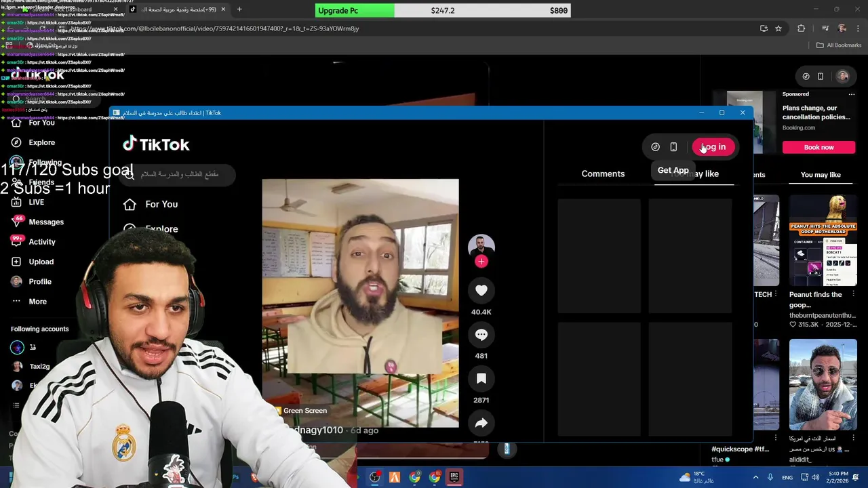Open Chrome media controls icon

825,28
